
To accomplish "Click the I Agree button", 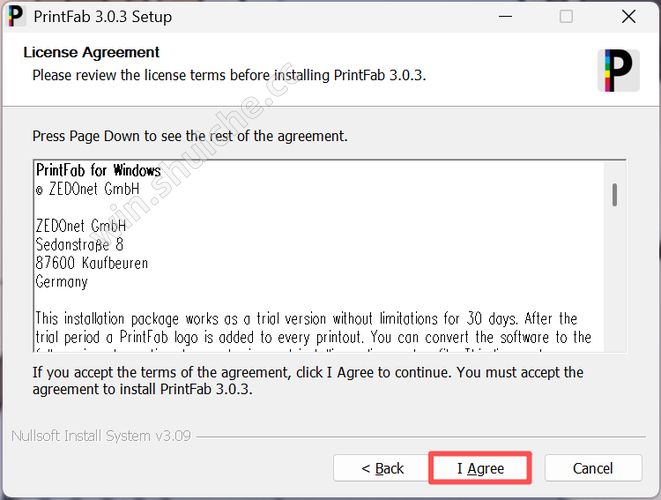I will pos(480,468).
